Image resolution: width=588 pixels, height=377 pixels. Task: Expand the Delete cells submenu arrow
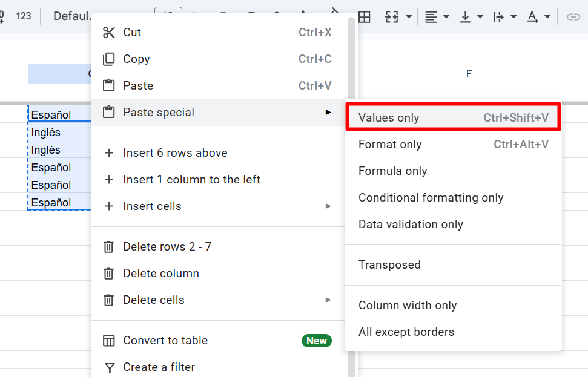[328, 300]
